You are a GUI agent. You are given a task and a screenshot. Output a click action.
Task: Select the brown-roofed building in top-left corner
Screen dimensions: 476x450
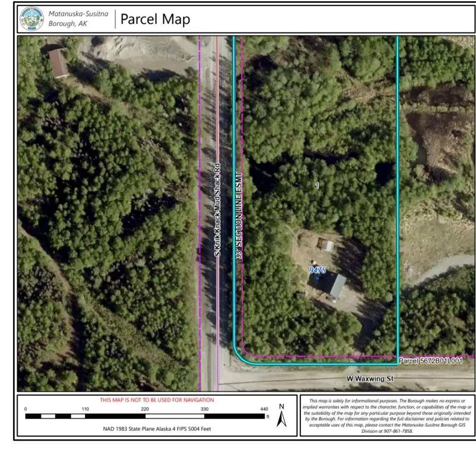59,63
